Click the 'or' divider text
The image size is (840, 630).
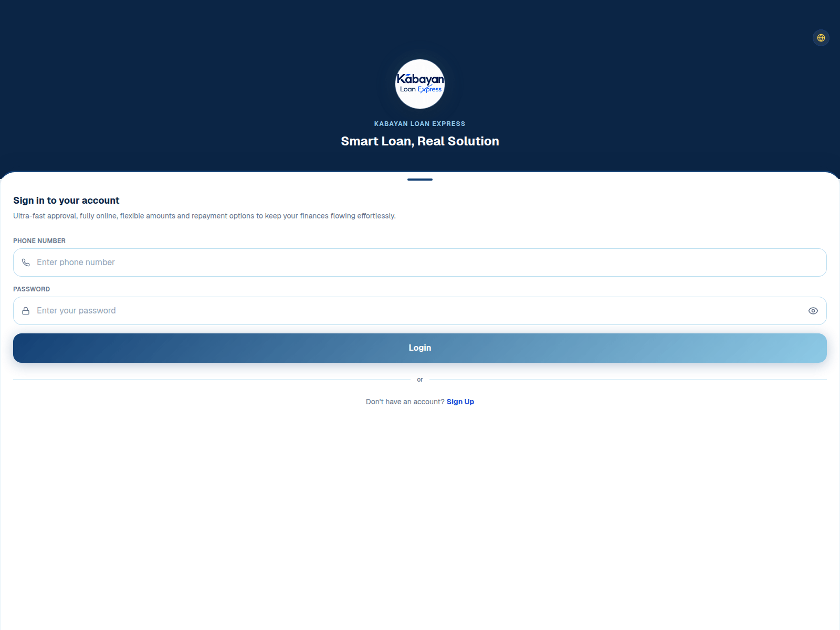(420, 380)
